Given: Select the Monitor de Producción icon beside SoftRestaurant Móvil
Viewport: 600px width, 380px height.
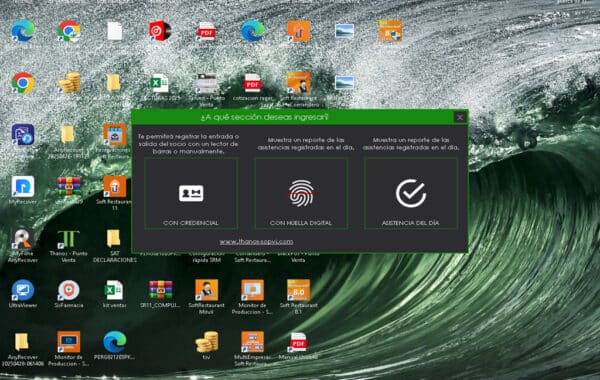Looking at the screenshot, I should (x=252, y=297).
